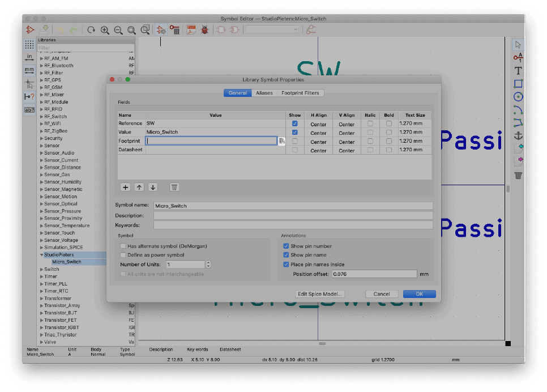This screenshot has height=392, width=547.
Task: Open pin table toolbar icon
Action: tap(174, 30)
